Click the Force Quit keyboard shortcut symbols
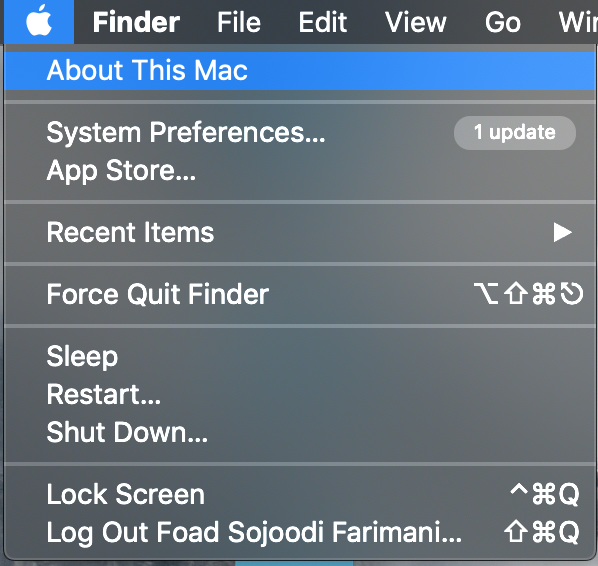598x566 pixels. pyautogui.click(x=529, y=294)
